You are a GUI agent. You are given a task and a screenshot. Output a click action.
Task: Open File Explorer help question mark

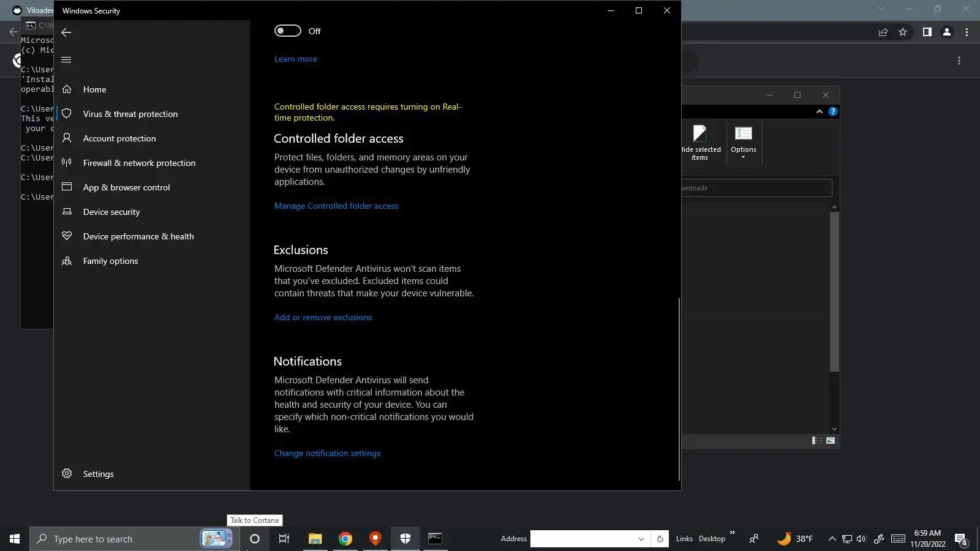pyautogui.click(x=833, y=111)
